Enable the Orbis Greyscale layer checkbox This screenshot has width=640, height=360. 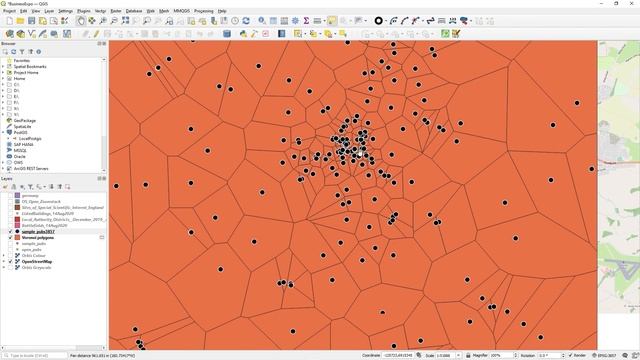point(11,268)
